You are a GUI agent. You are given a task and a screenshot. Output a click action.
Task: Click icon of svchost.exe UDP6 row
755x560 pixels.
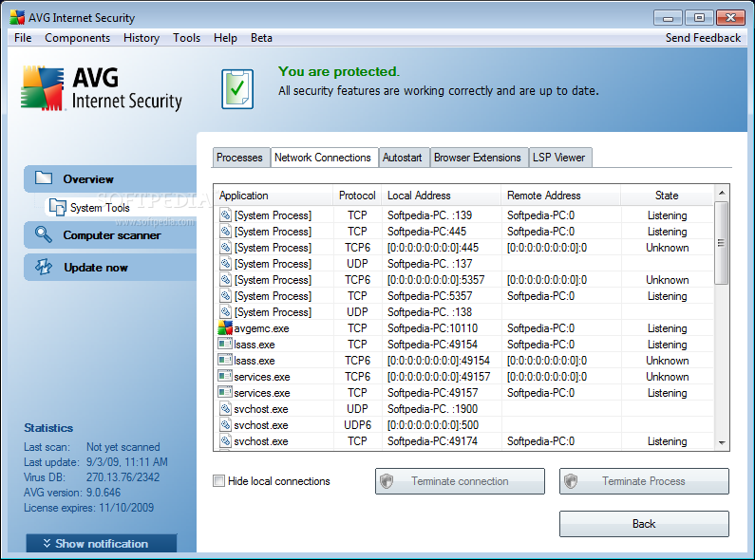[226, 425]
